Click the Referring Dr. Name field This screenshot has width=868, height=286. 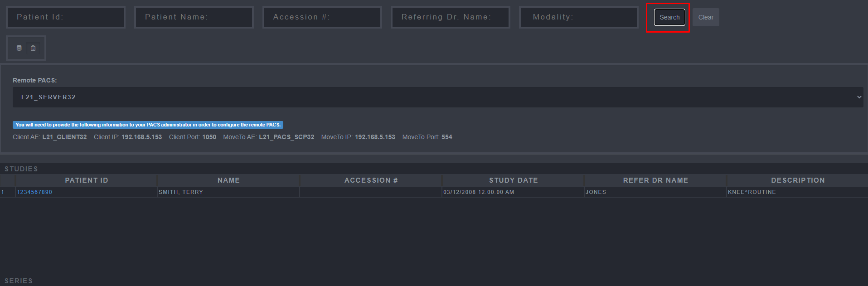(x=451, y=17)
